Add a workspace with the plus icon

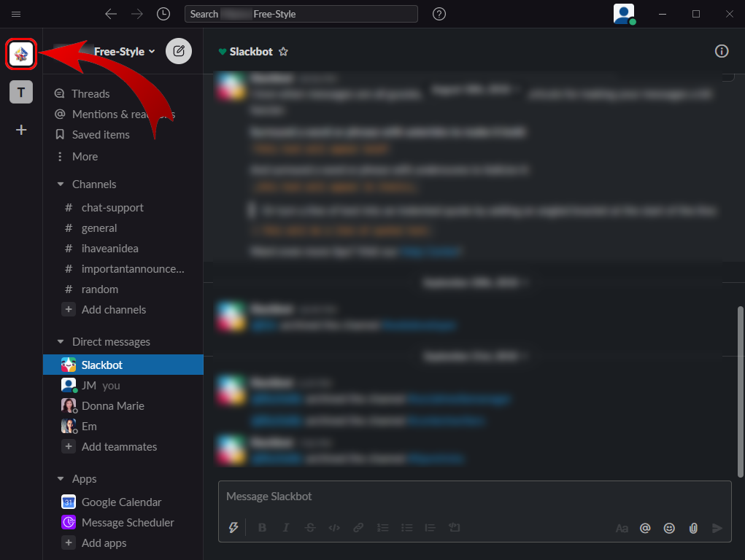[x=21, y=130]
